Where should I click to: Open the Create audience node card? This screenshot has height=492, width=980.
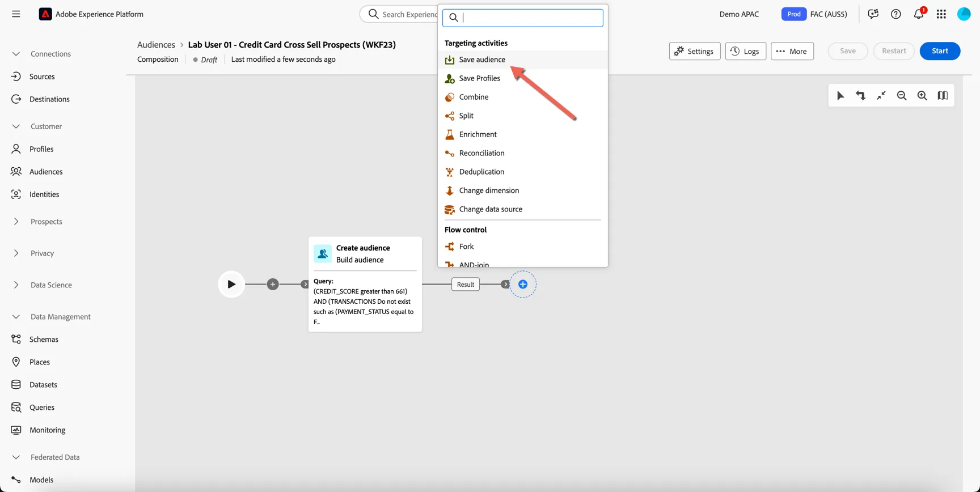tap(365, 284)
